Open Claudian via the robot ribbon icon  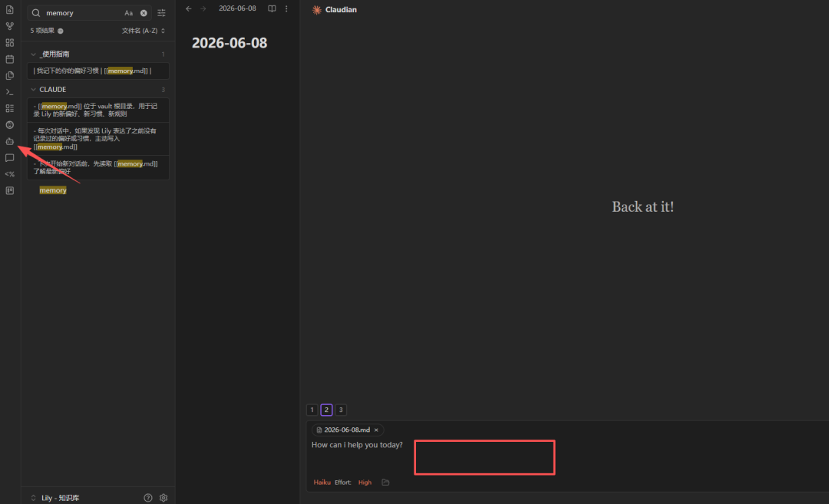pyautogui.click(x=9, y=141)
